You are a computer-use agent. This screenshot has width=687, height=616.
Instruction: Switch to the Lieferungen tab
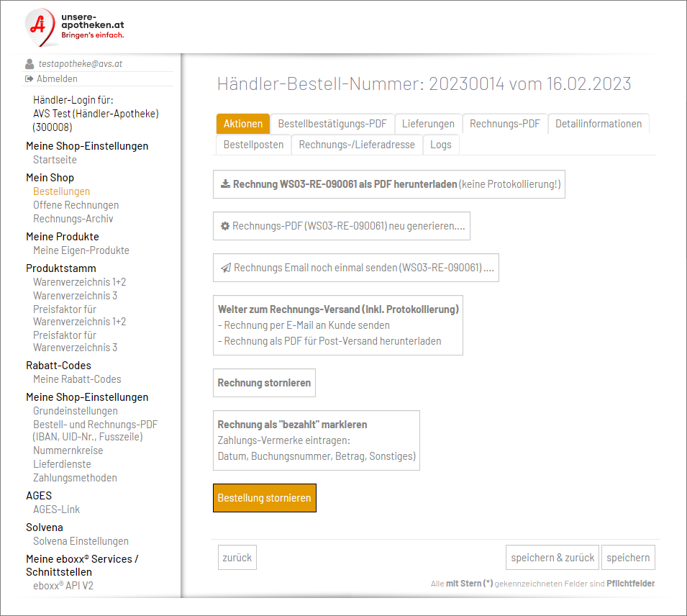(x=428, y=124)
